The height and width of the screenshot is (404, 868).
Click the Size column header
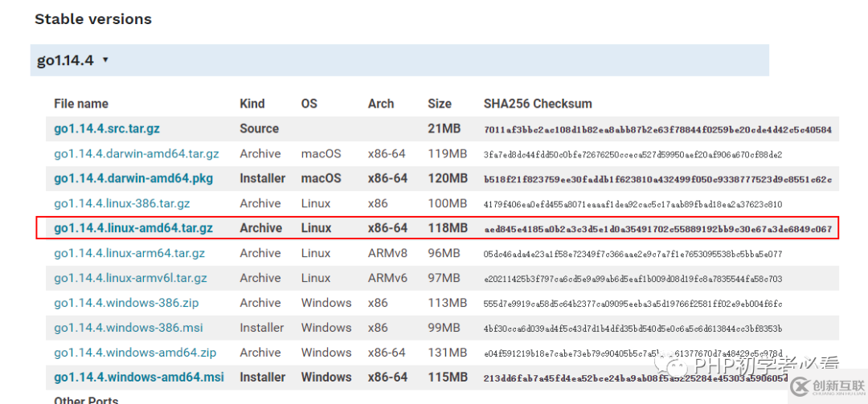440,104
